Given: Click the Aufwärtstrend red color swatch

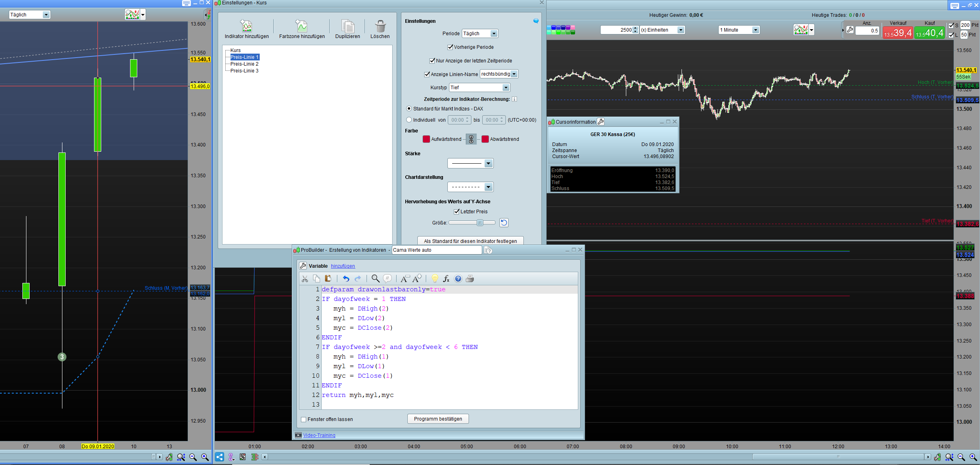Looking at the screenshot, I should (x=426, y=139).
